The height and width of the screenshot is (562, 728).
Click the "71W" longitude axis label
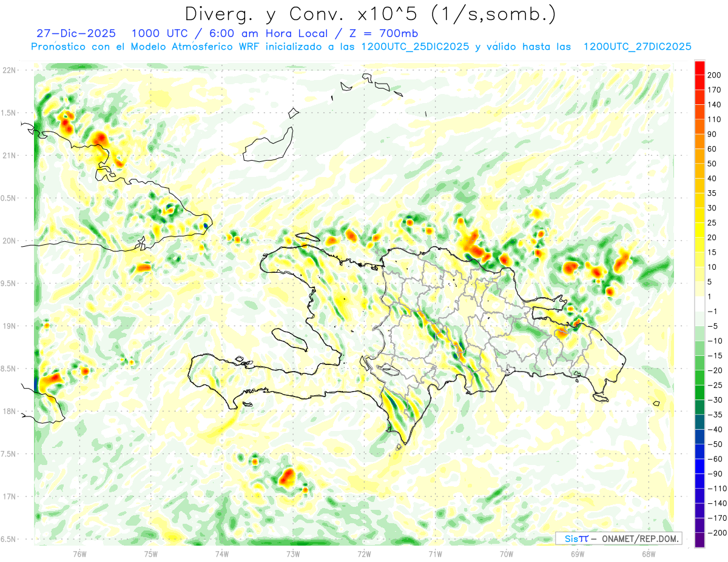434,555
